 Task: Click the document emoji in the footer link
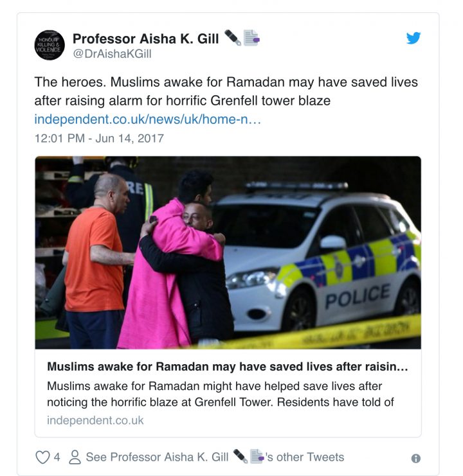pyautogui.click(x=257, y=456)
